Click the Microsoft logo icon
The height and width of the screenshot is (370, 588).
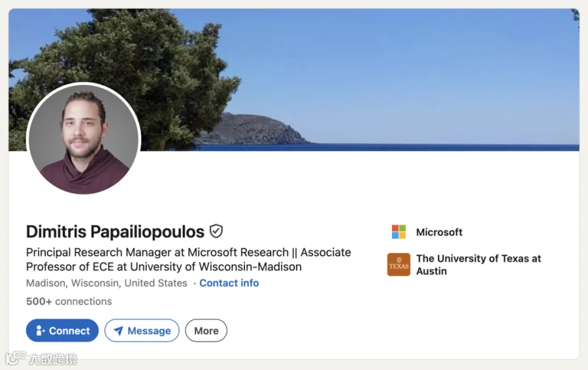point(399,232)
